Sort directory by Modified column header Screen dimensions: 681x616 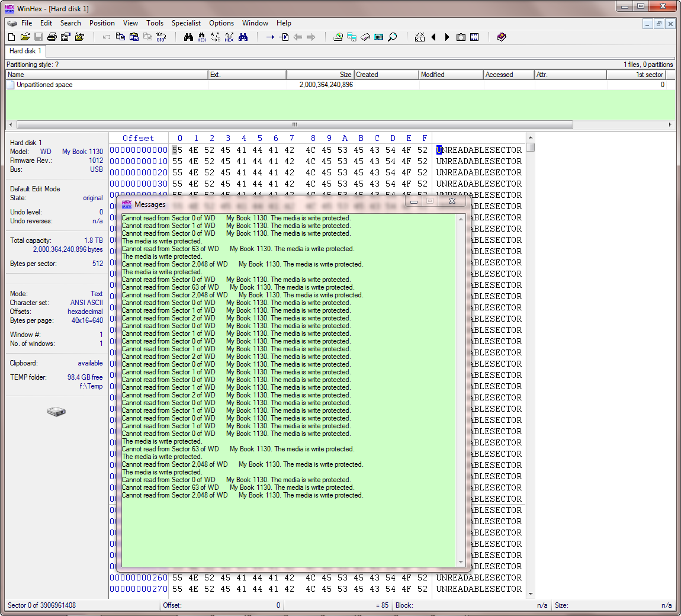tap(451, 75)
